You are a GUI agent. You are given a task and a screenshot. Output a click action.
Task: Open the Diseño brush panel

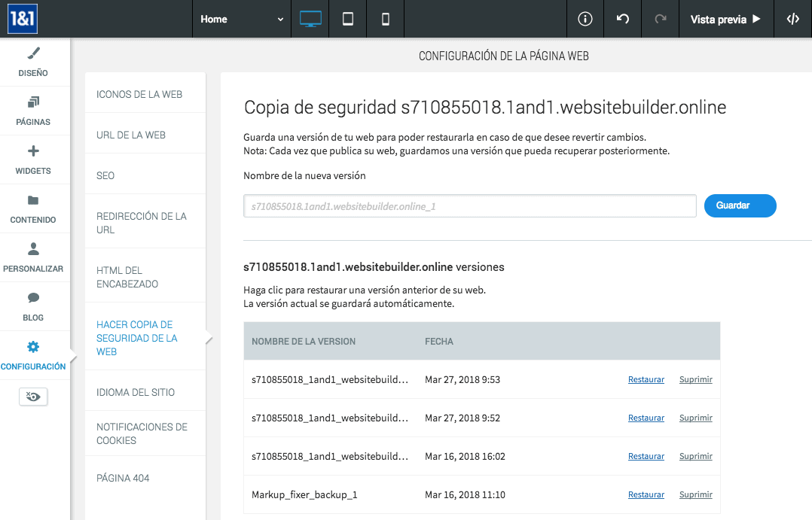pos(33,62)
